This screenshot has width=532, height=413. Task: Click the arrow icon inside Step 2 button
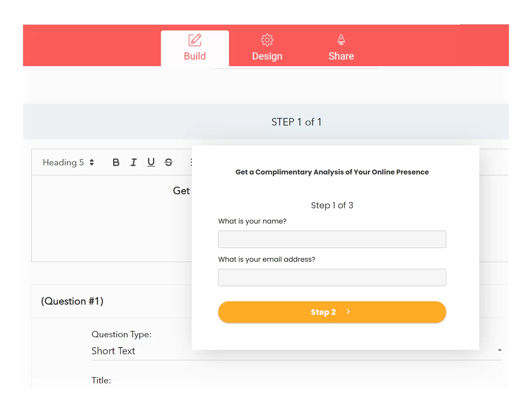click(348, 312)
